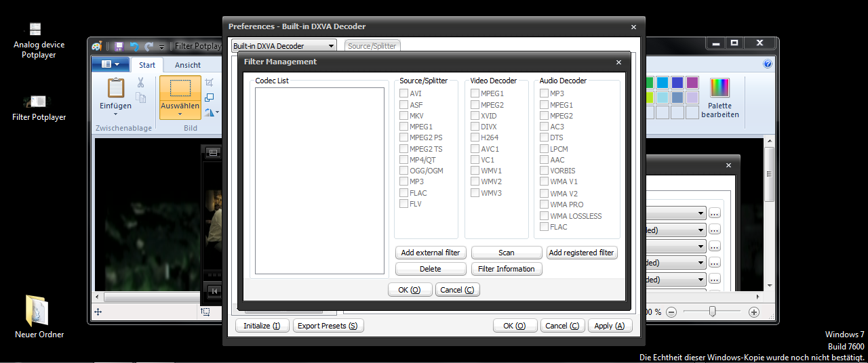Open Palette bearbeiten color editor
Image resolution: width=868 pixels, height=363 pixels.
(719, 98)
